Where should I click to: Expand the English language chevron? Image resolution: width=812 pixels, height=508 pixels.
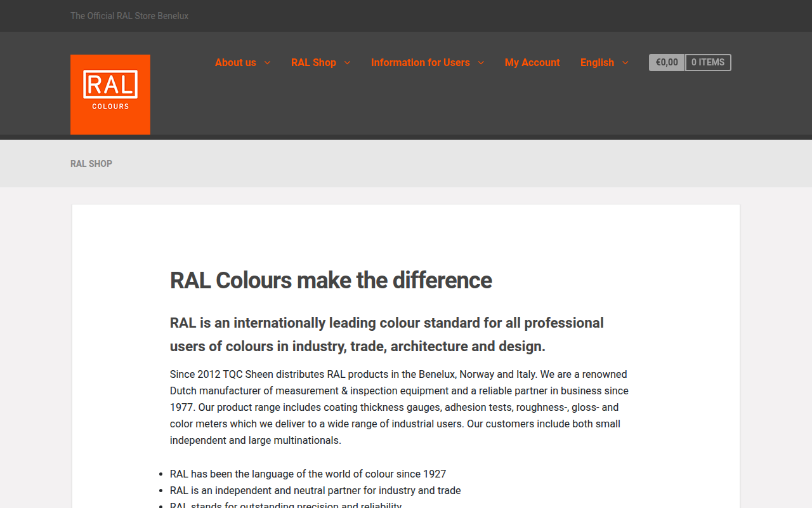point(625,62)
